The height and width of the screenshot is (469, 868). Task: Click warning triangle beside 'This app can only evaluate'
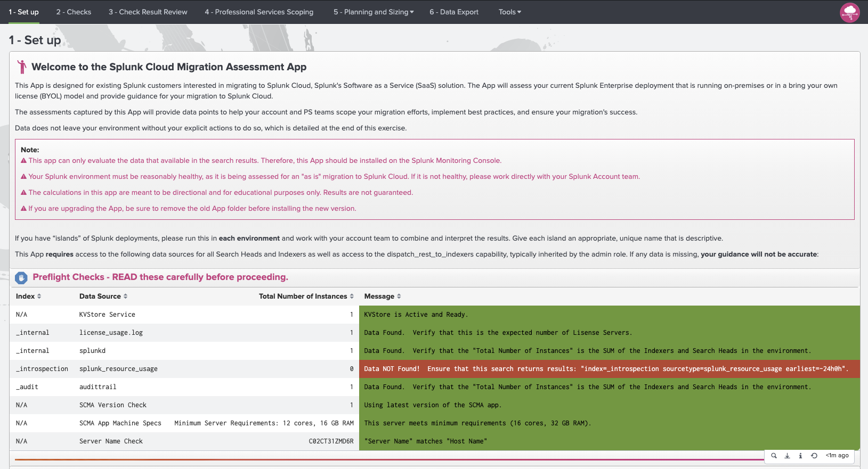tap(23, 161)
